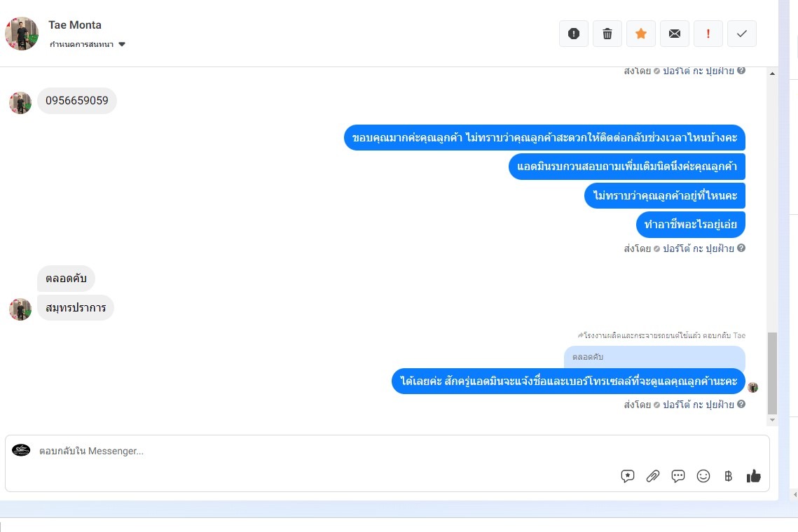
Task: Send a thumbs-up like
Action: pos(754,476)
